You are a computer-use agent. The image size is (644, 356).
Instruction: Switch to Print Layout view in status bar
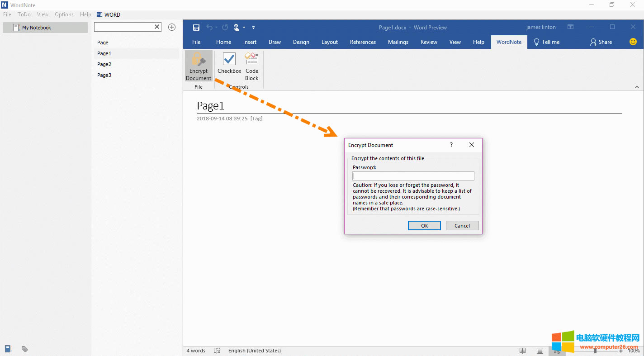point(540,351)
